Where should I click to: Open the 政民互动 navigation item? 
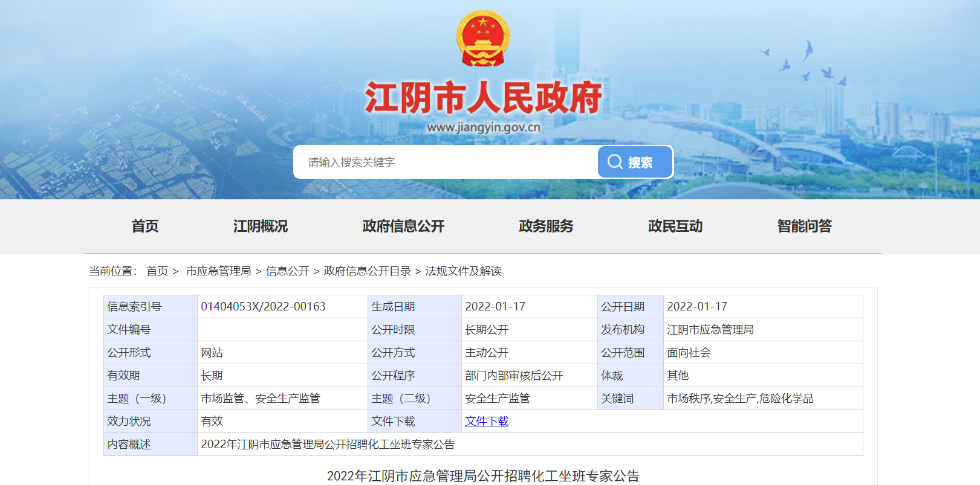click(x=675, y=226)
